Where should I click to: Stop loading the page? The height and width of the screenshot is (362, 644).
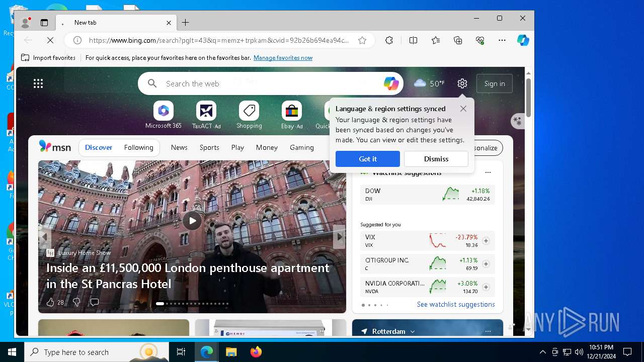(50, 40)
